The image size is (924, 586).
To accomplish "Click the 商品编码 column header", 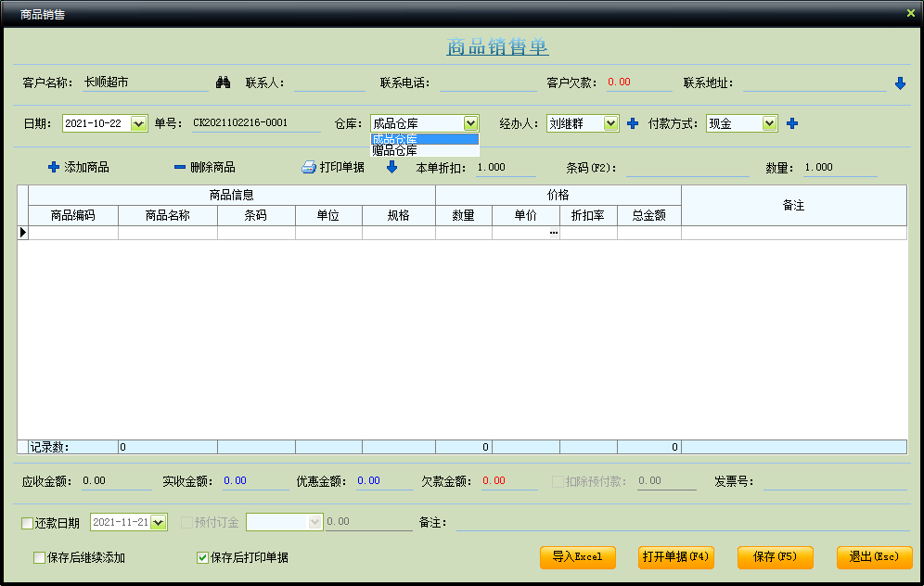I will click(73, 215).
